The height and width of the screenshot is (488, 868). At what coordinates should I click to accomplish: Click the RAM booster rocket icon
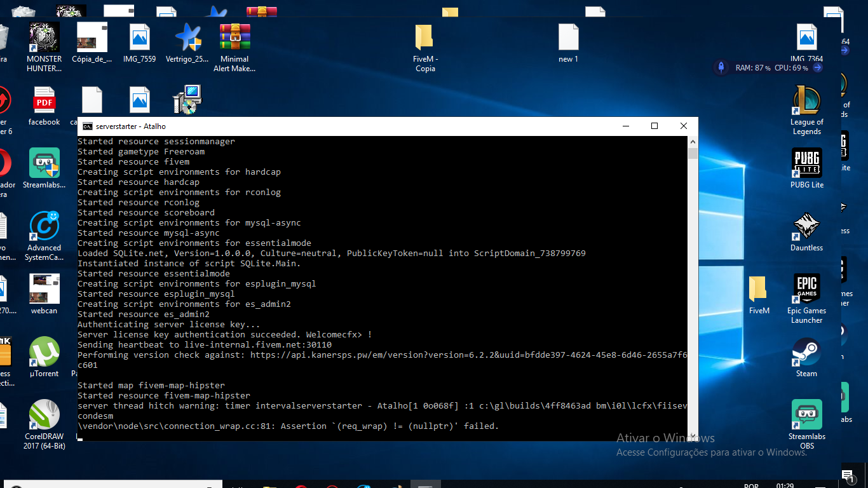coord(721,67)
